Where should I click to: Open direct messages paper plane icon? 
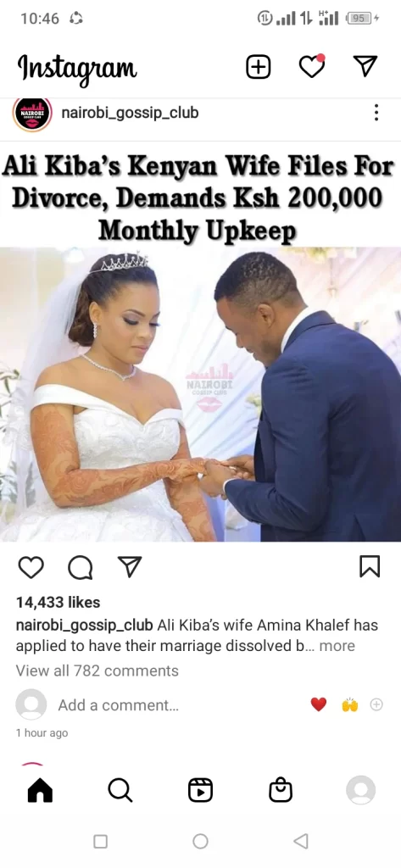click(x=365, y=66)
